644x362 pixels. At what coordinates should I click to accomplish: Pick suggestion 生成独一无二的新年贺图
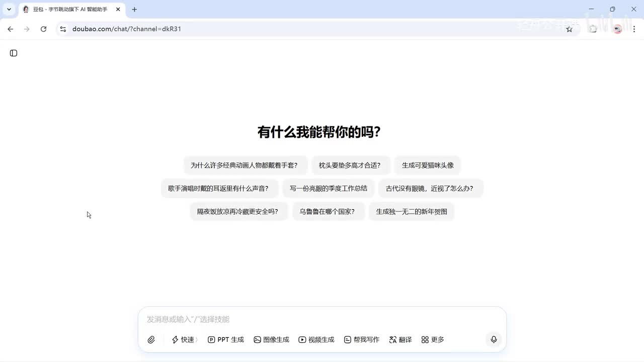pyautogui.click(x=412, y=211)
